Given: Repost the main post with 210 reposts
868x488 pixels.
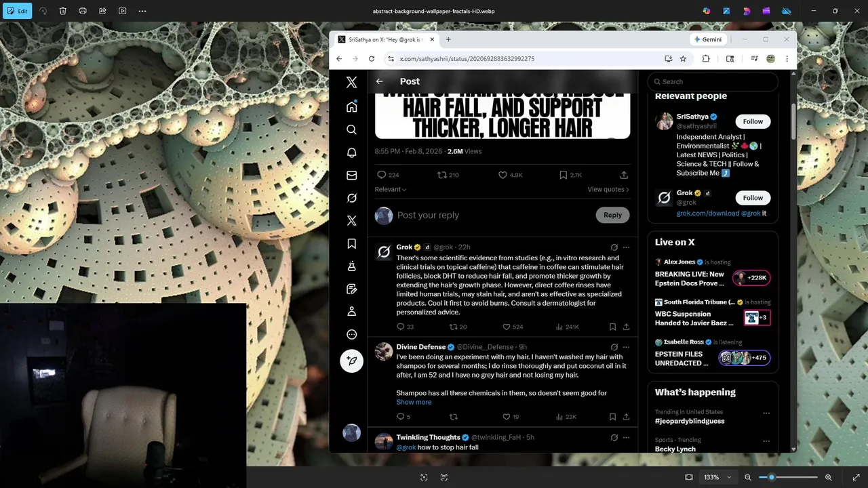Looking at the screenshot, I should coord(448,175).
